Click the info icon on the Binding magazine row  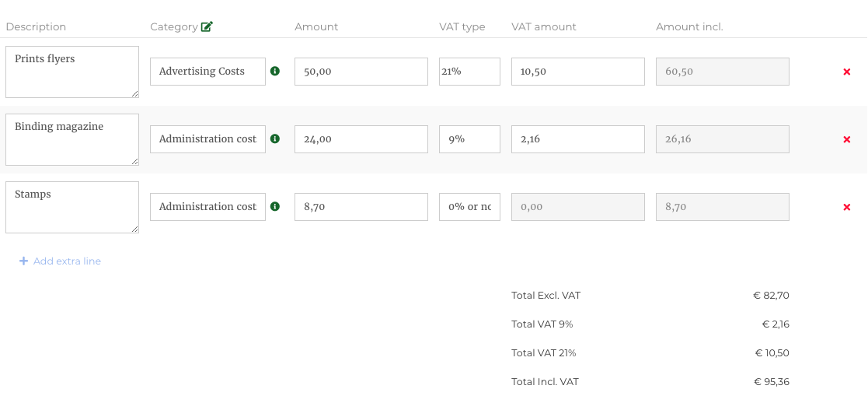pos(275,138)
